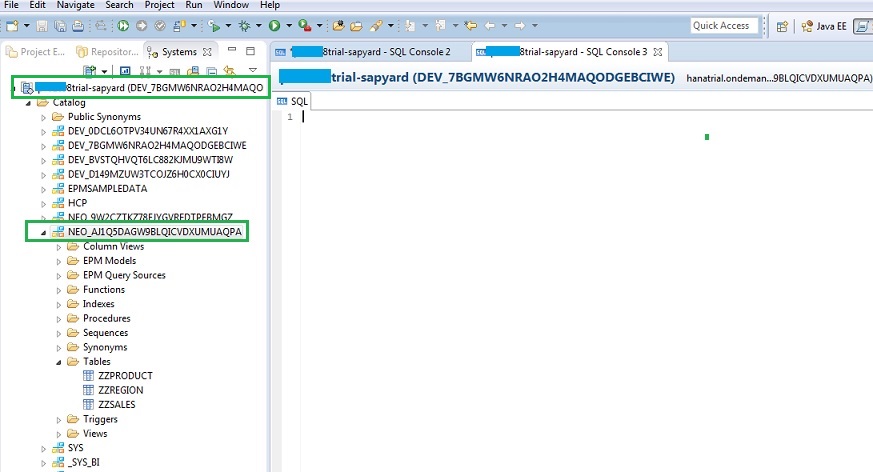Open the Search menu
Image resolution: width=873 pixels, height=472 pixels.
(x=119, y=5)
